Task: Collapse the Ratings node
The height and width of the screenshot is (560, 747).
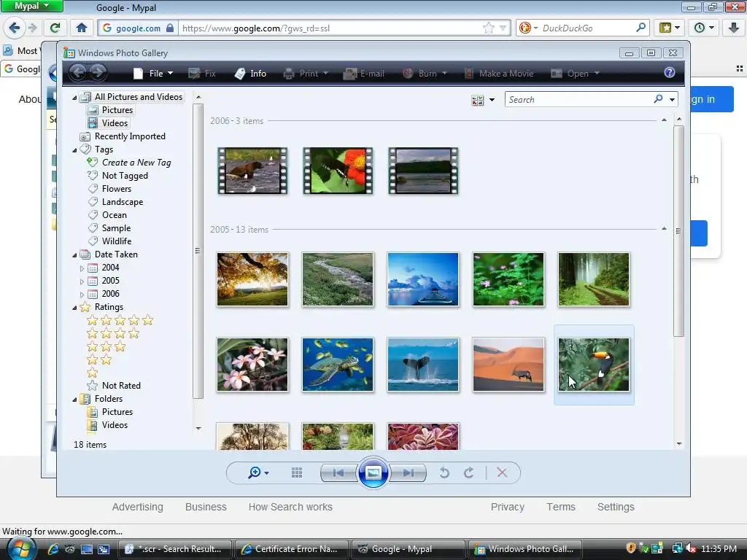Action: (74, 308)
